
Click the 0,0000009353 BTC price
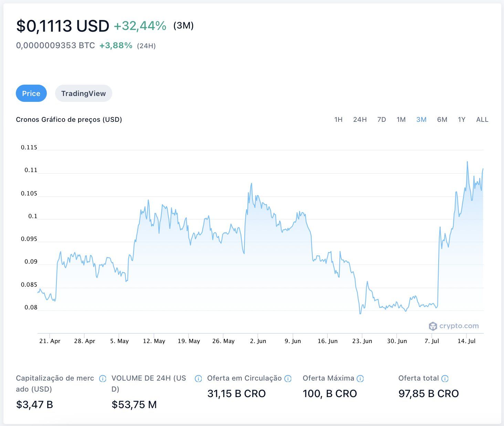[x=55, y=45]
